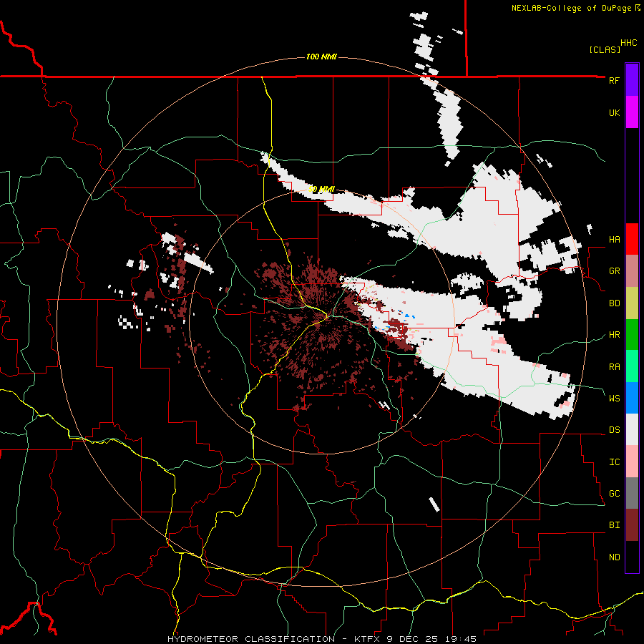Click the HR legend label
Viewport: 644px width, 644px height.
point(614,335)
